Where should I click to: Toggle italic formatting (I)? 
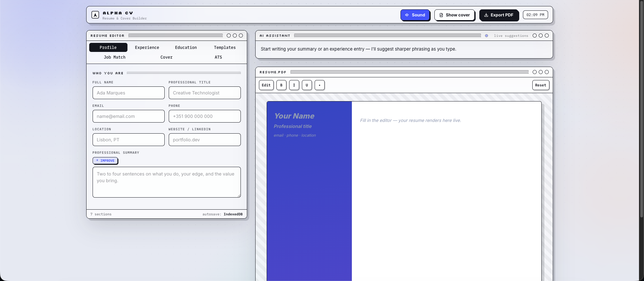click(x=294, y=85)
